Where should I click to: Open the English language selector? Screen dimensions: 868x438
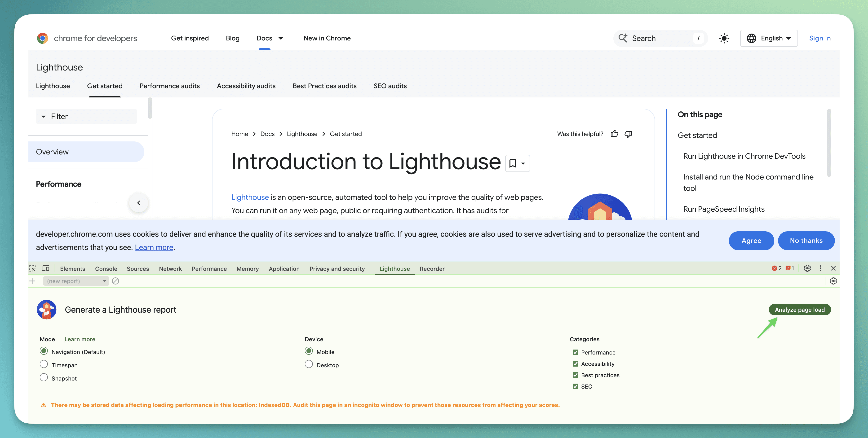pyautogui.click(x=769, y=38)
